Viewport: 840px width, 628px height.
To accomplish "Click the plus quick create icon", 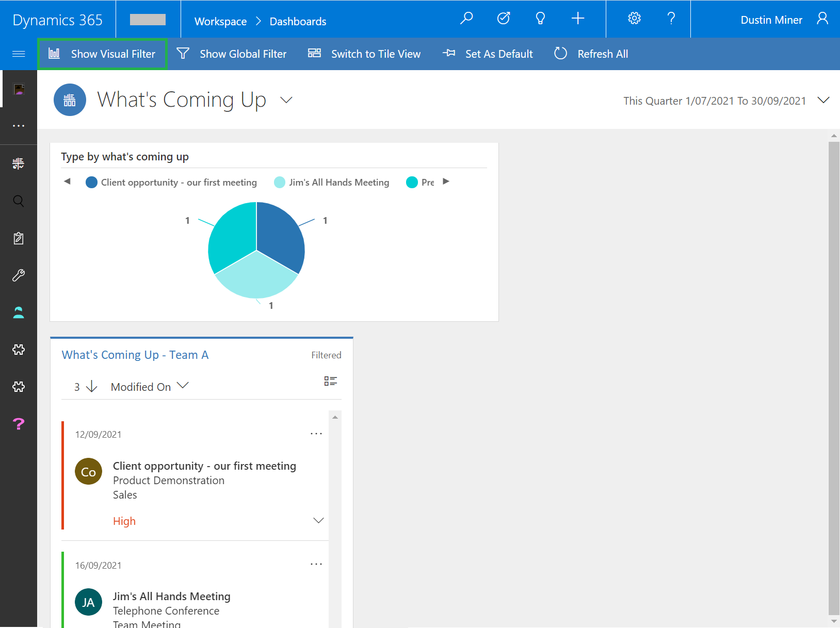I will coord(578,19).
